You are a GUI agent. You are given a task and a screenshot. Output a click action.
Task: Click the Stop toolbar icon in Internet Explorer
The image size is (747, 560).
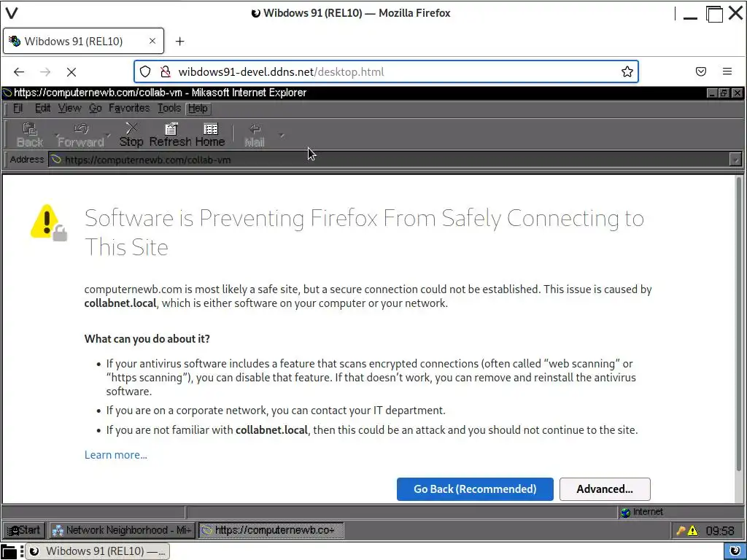pyautogui.click(x=131, y=135)
